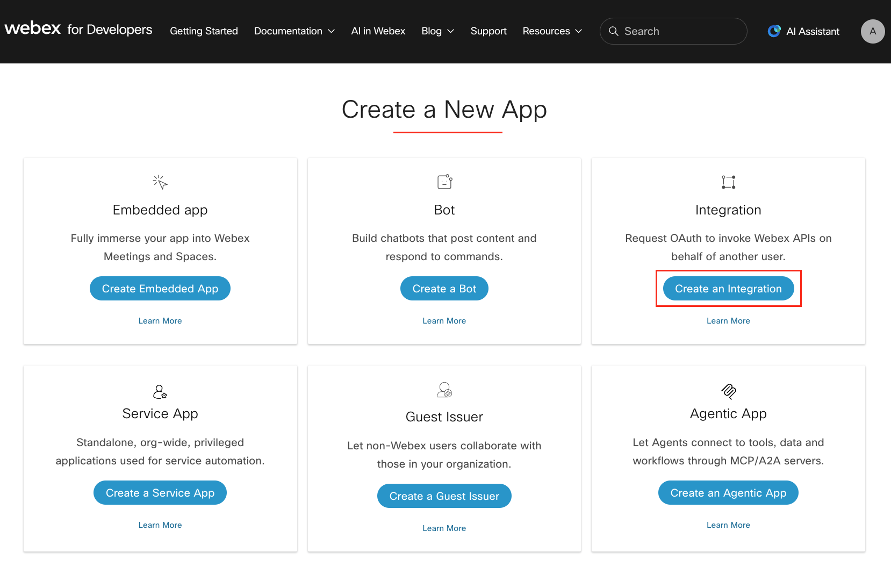This screenshot has height=588, width=891.
Task: Open Learn More under Bot
Action: [444, 321]
